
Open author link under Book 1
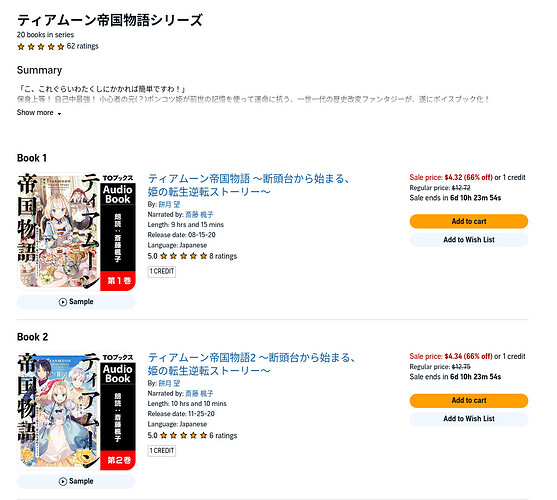click(x=169, y=205)
